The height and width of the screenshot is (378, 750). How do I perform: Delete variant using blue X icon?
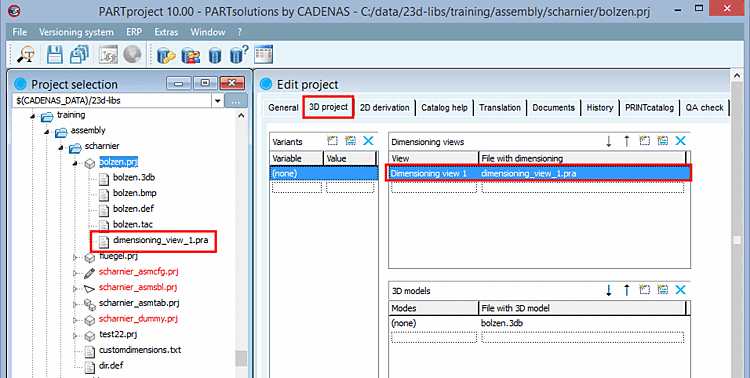point(368,141)
